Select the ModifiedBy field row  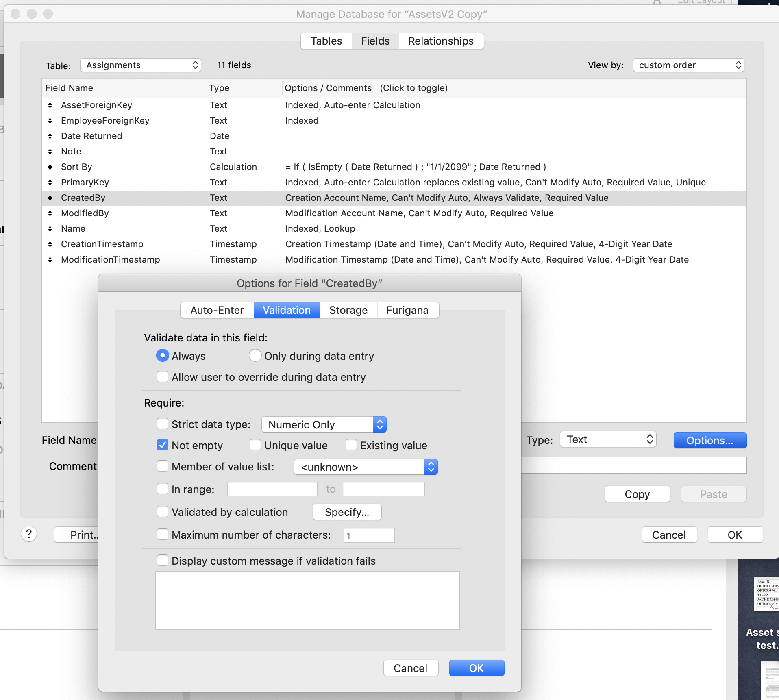(394, 213)
